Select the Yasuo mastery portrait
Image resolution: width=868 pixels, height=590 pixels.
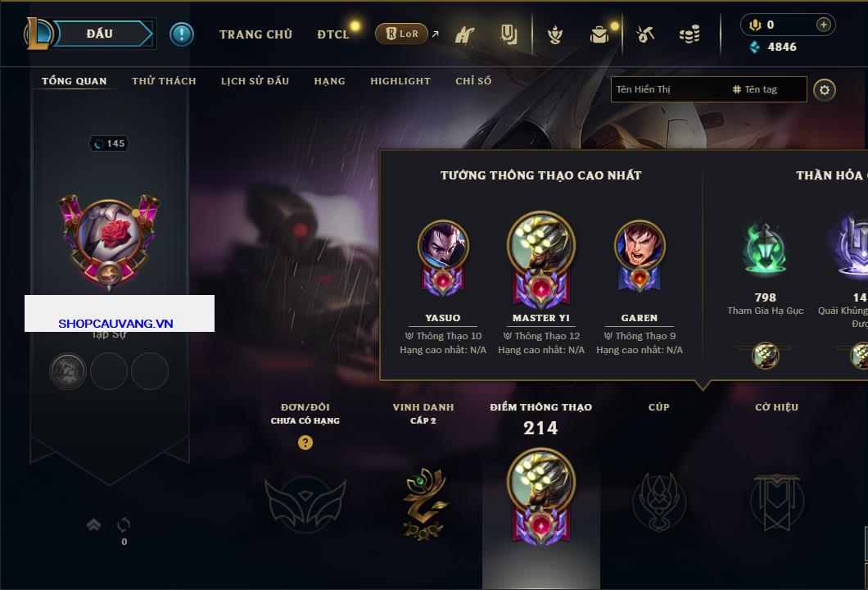(443, 245)
